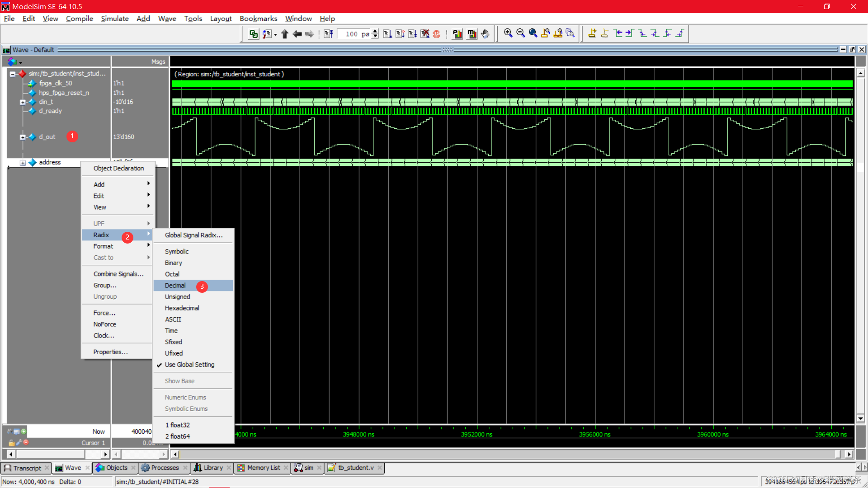Click the hand-shaped stop wave drawing icon

pos(485,34)
